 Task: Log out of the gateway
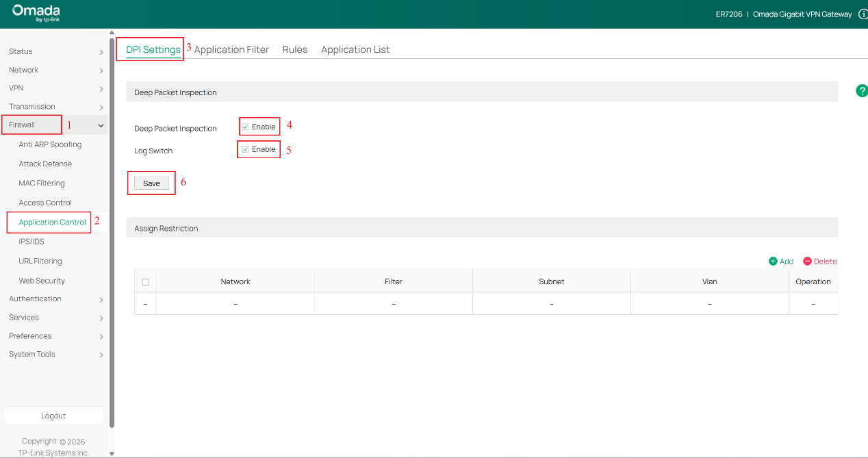point(53,415)
